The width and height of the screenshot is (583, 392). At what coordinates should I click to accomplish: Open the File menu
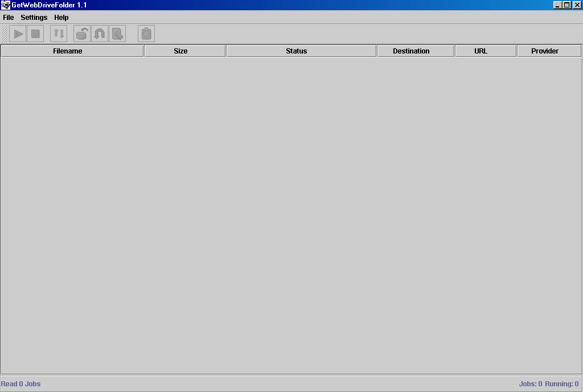[9, 18]
